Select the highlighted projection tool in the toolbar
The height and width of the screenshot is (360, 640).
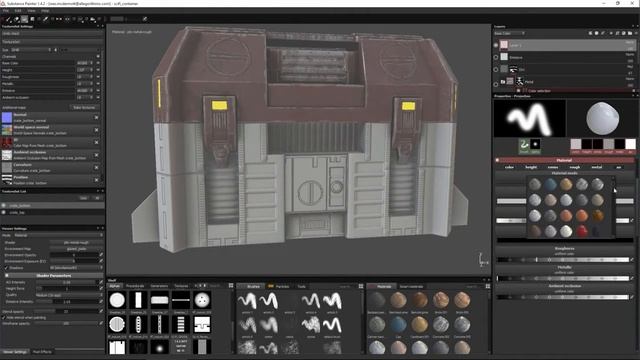coord(24,19)
